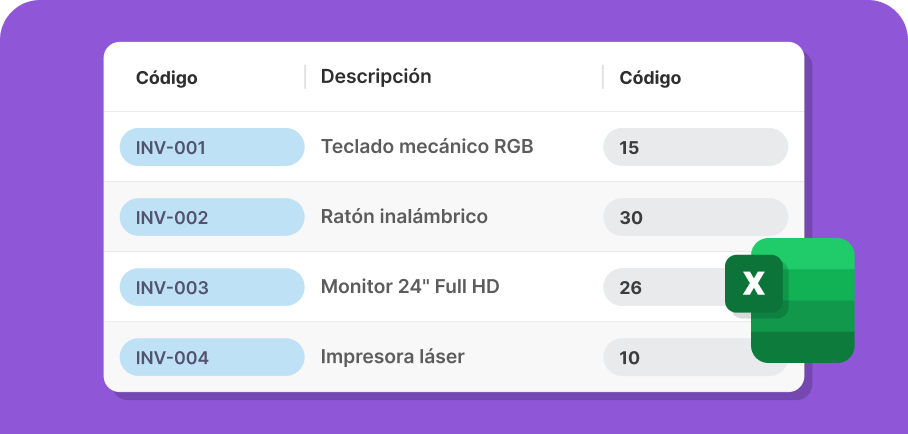Click the first Código column header
Screen dimensions: 908x434
coord(167,78)
